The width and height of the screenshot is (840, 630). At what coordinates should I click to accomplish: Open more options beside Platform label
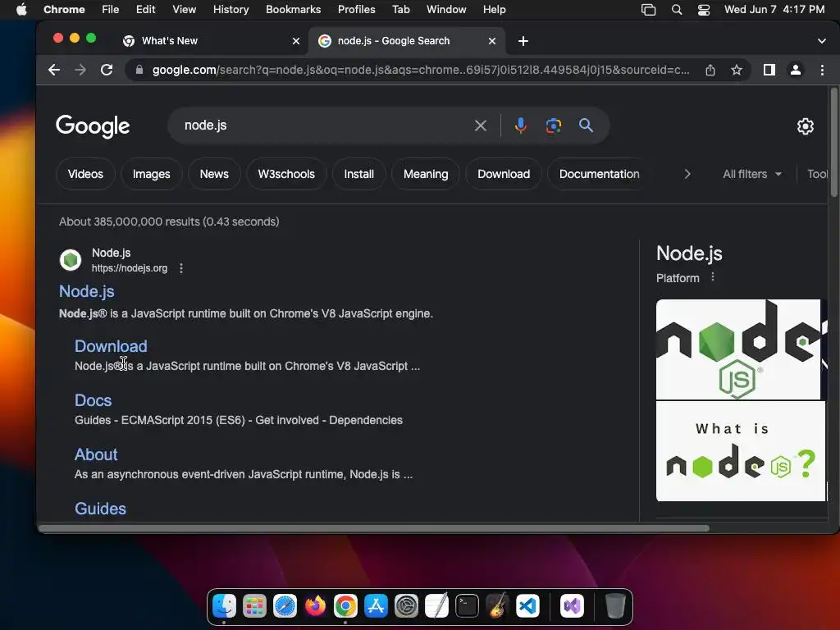pos(713,277)
